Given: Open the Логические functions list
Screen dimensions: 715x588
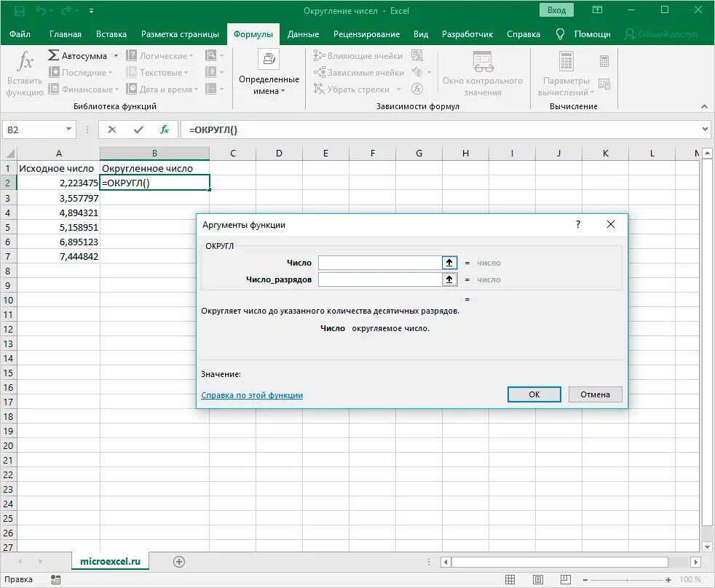Looking at the screenshot, I should tap(159, 55).
